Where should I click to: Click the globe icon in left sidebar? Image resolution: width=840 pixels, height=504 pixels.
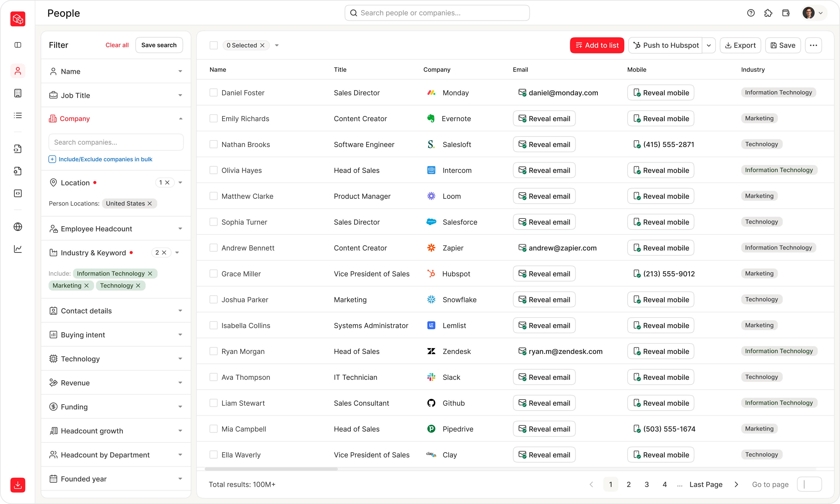click(x=18, y=226)
